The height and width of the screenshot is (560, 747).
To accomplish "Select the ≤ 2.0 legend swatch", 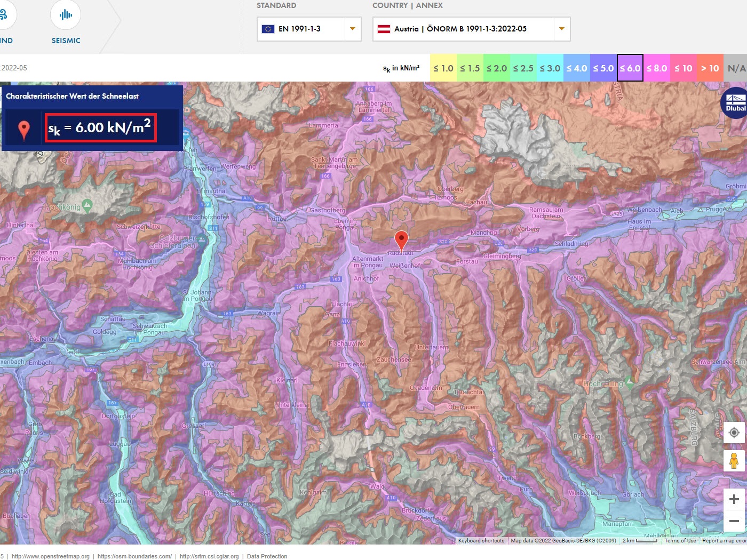I will coord(497,68).
